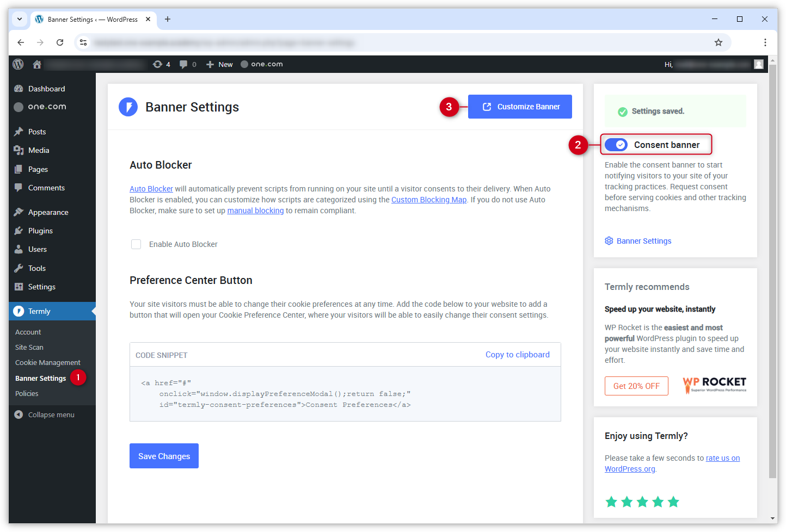
Task: Expand the Settings sidebar submenu
Action: click(x=41, y=287)
